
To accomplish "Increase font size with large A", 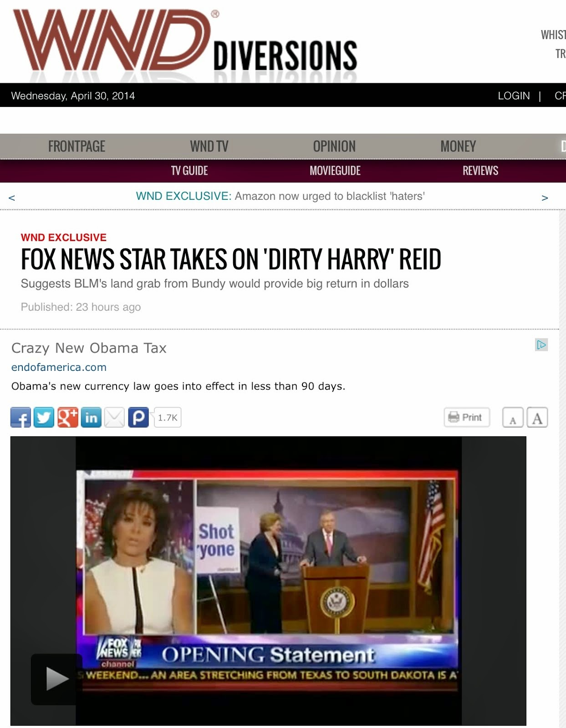I will click(x=537, y=417).
